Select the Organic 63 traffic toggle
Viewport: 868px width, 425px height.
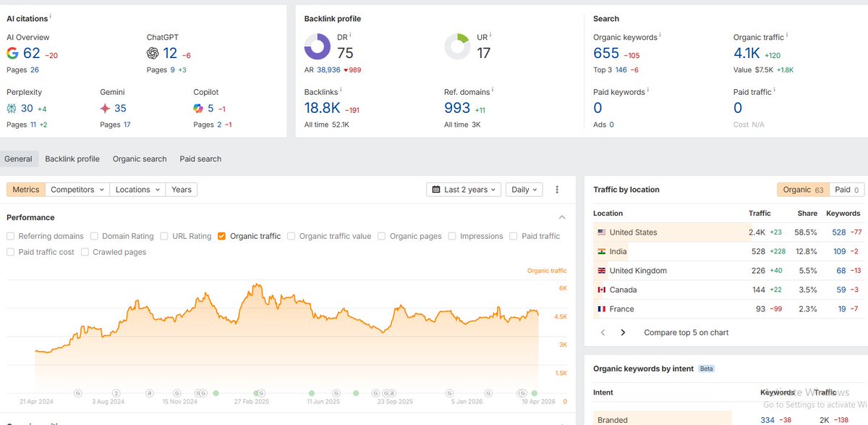pos(803,190)
